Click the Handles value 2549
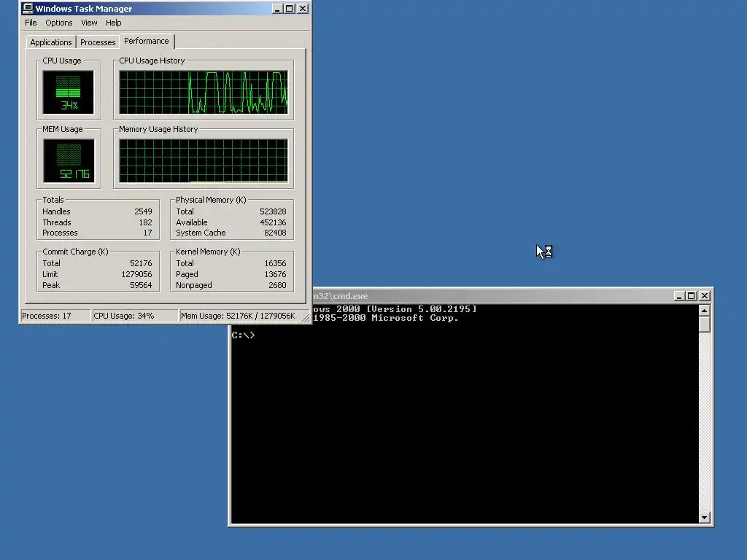The height and width of the screenshot is (560, 747). 143,211
